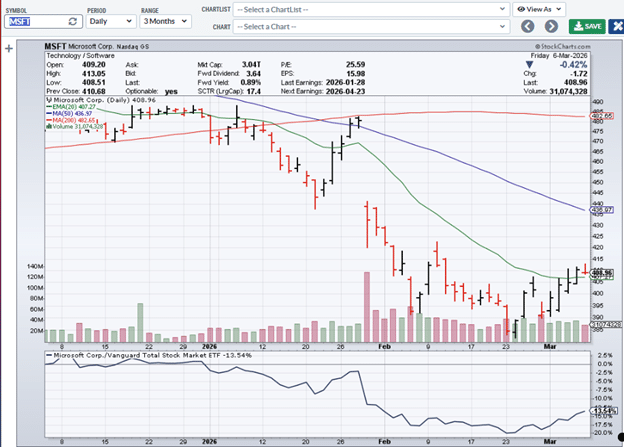
Task: Click the Last Earnings date 2026-01-28
Action: tap(345, 82)
